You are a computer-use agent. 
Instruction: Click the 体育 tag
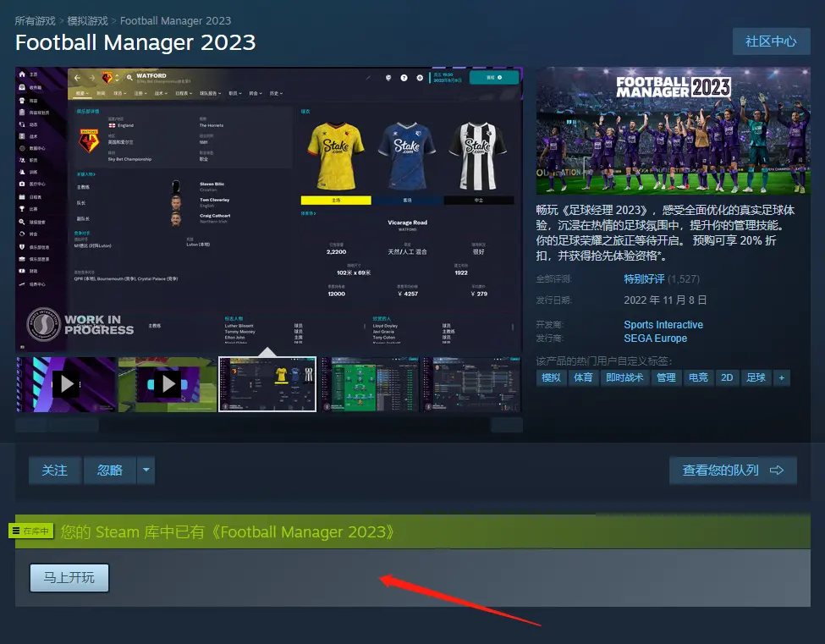[583, 377]
